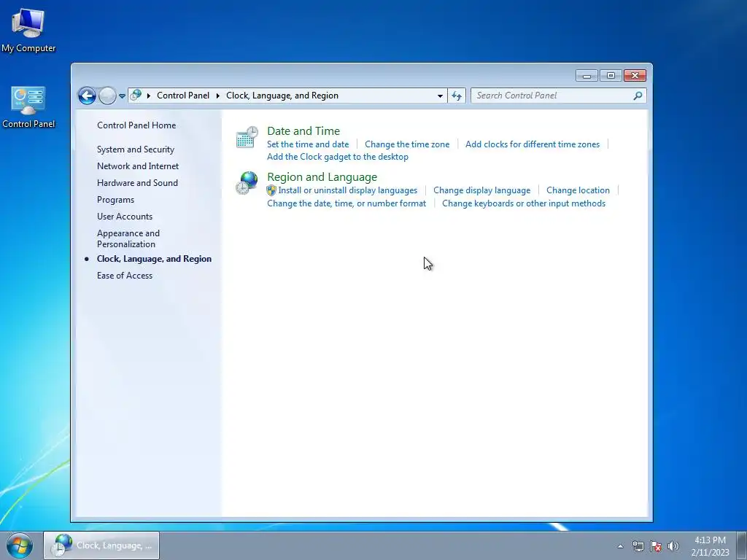The image size is (747, 560).
Task: Click Change the date, time, or number format
Action: [347, 203]
